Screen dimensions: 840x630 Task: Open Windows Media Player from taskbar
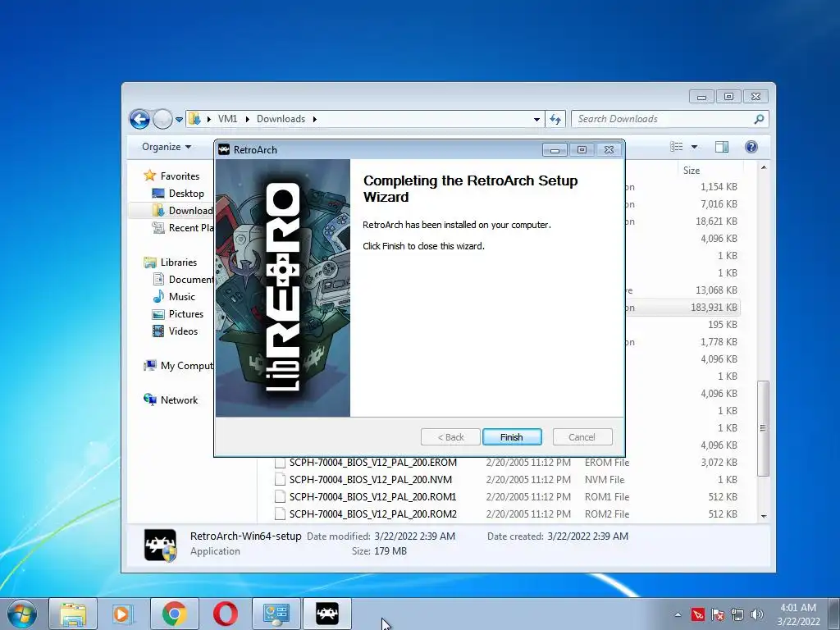(x=122, y=614)
